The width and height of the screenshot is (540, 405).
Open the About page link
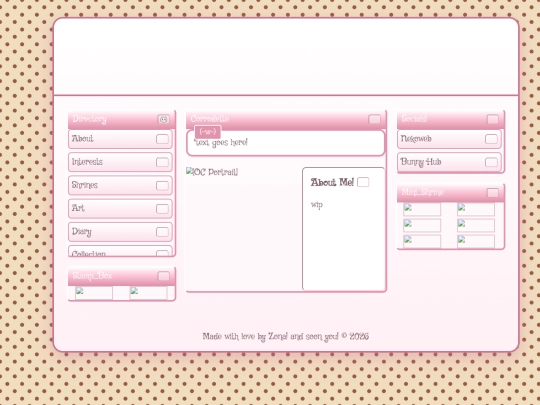pyautogui.click(x=120, y=139)
